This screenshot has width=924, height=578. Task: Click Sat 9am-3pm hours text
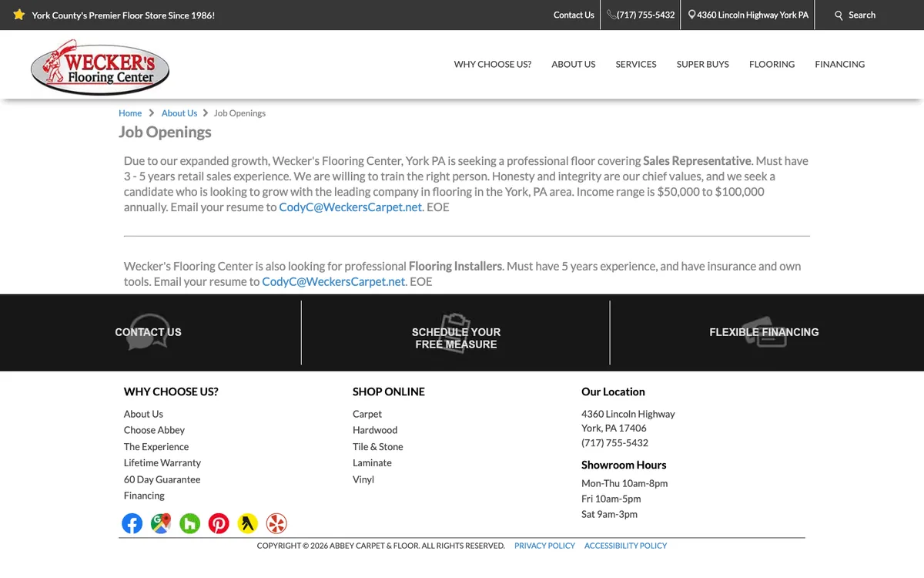pyautogui.click(x=609, y=515)
